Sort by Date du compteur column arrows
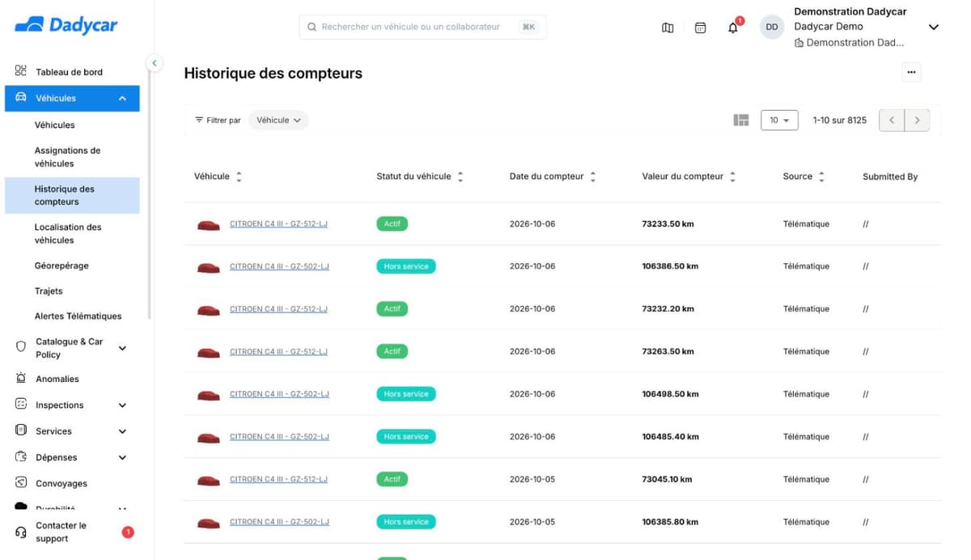The image size is (971, 560). [x=593, y=176]
